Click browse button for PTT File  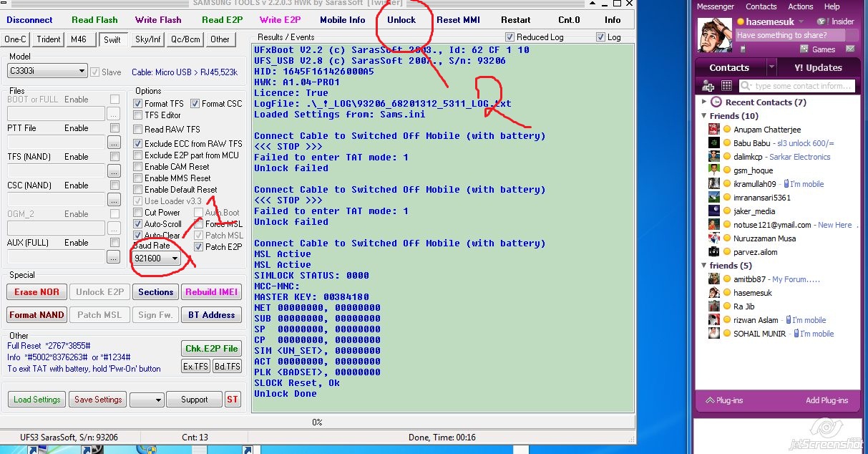point(113,143)
